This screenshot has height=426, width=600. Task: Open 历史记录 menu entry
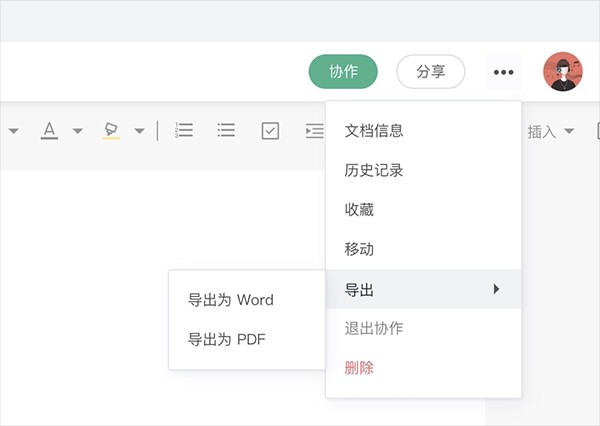click(x=374, y=170)
